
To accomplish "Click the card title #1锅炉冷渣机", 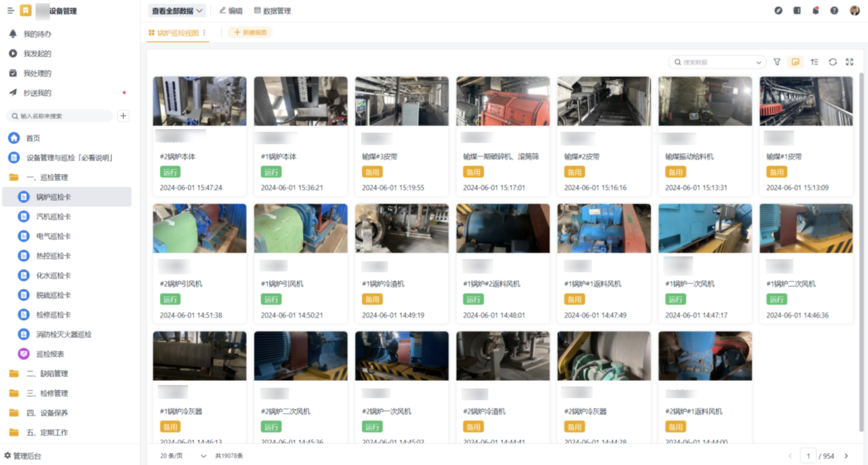I will click(x=383, y=284).
